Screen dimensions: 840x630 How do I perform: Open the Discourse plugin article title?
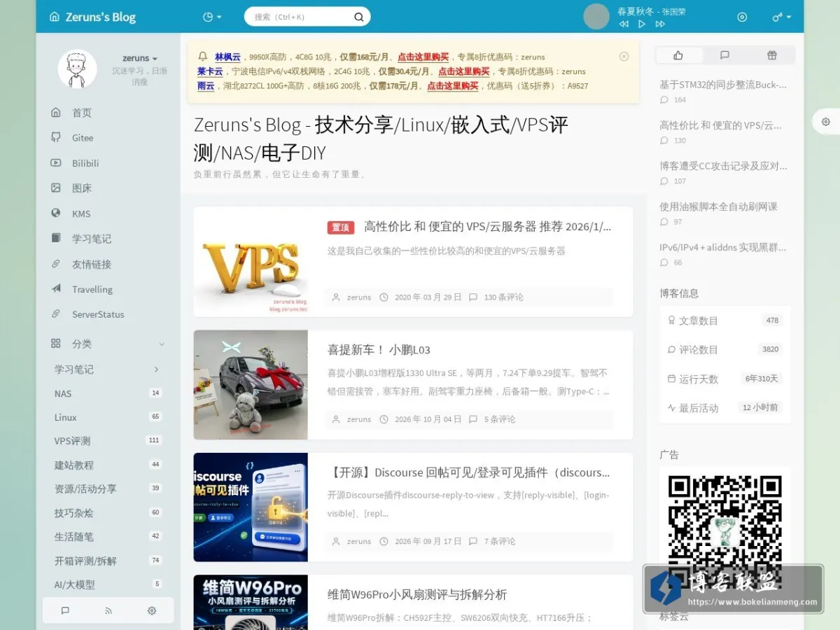(x=468, y=472)
